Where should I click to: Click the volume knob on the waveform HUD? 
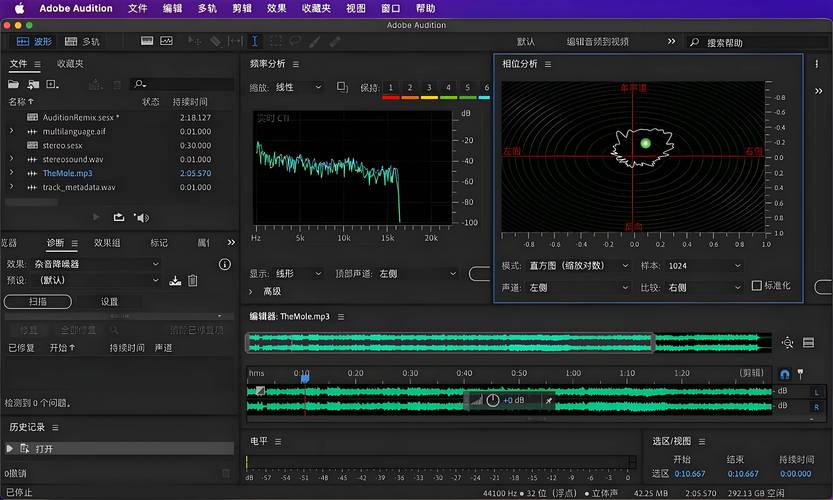492,400
